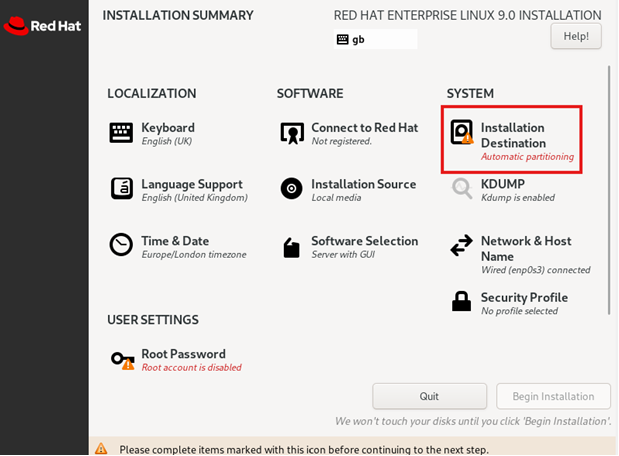Open Network & Host Name arrows icon
Viewport: 619px width, 456px height.
click(x=461, y=245)
